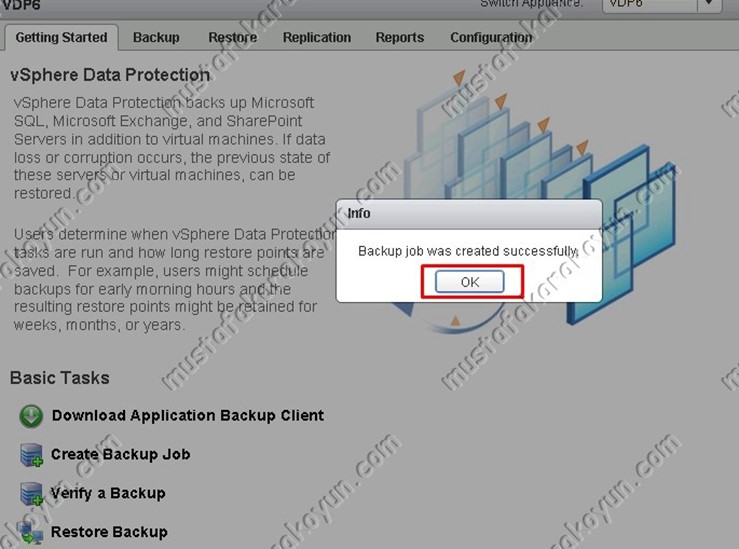Click the Verify a Backup icon
This screenshot has height=549, width=739.
32,494
